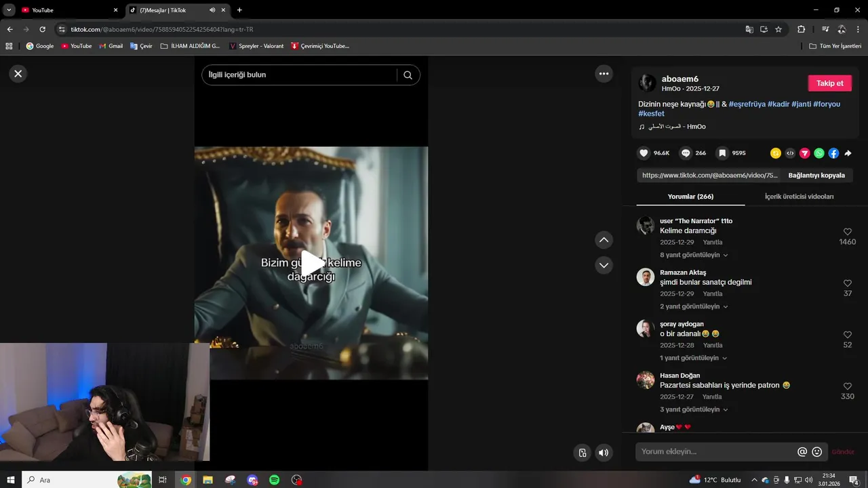This screenshot has height=488, width=868.
Task: Like the video with heart icon (96.6K)
Action: click(x=644, y=153)
